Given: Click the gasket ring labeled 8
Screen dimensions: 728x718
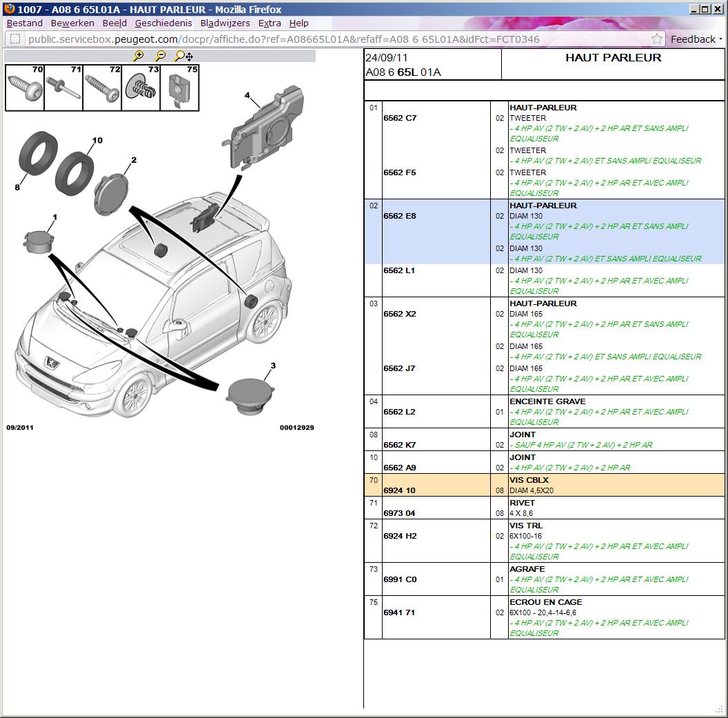Looking at the screenshot, I should (x=38, y=154).
